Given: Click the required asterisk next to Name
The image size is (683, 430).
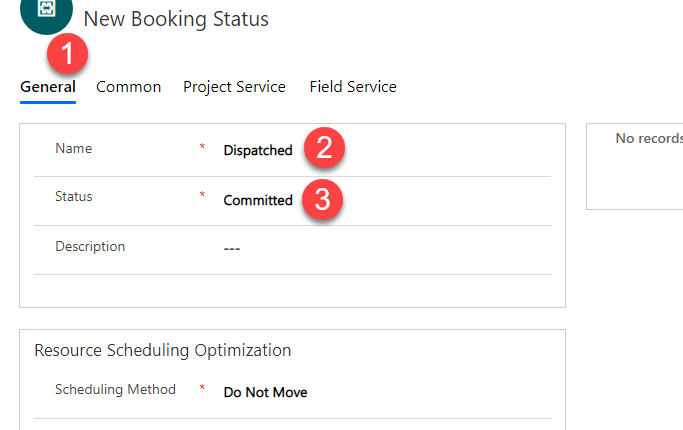Looking at the screenshot, I should click(202, 149).
